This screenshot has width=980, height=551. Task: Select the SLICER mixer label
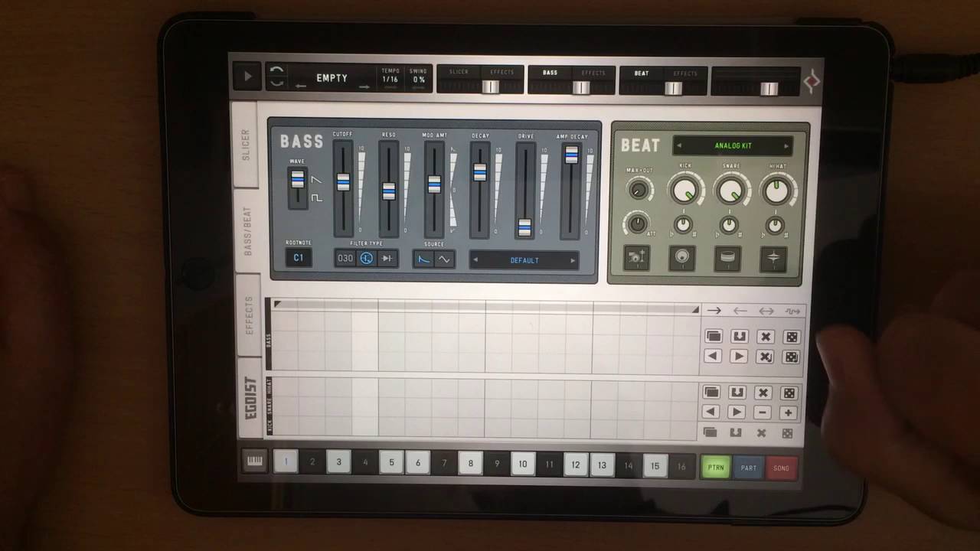[459, 72]
